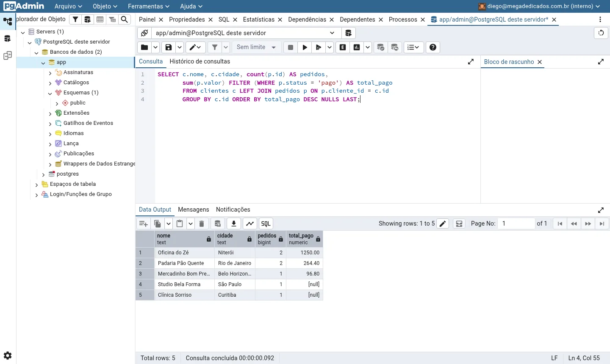Open the Arquivo menu

(x=68, y=6)
